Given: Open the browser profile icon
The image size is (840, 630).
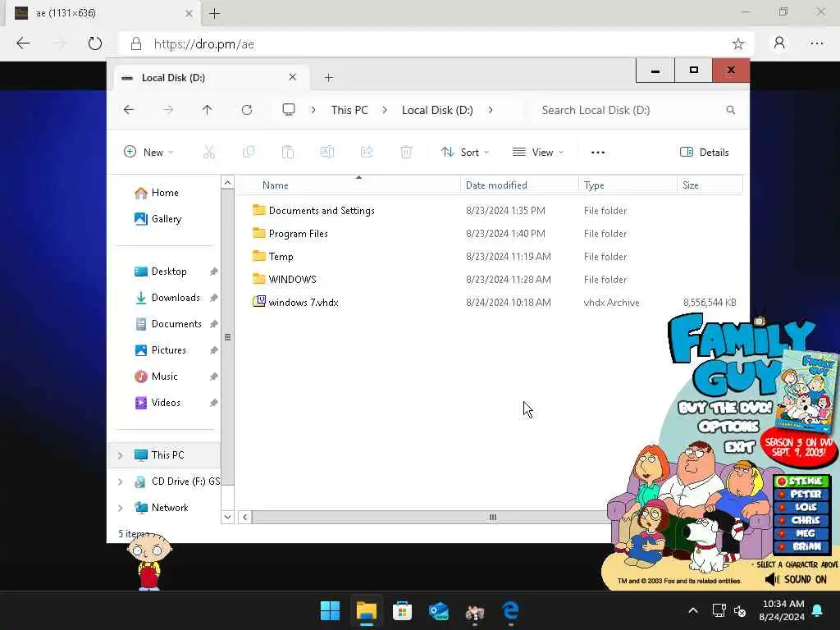Looking at the screenshot, I should [x=779, y=43].
